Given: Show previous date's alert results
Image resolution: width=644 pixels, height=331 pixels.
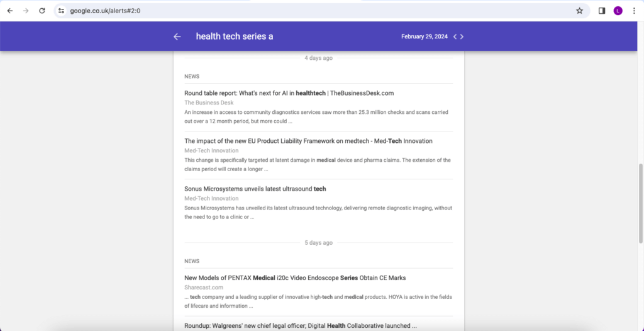Looking at the screenshot, I should pyautogui.click(x=455, y=36).
